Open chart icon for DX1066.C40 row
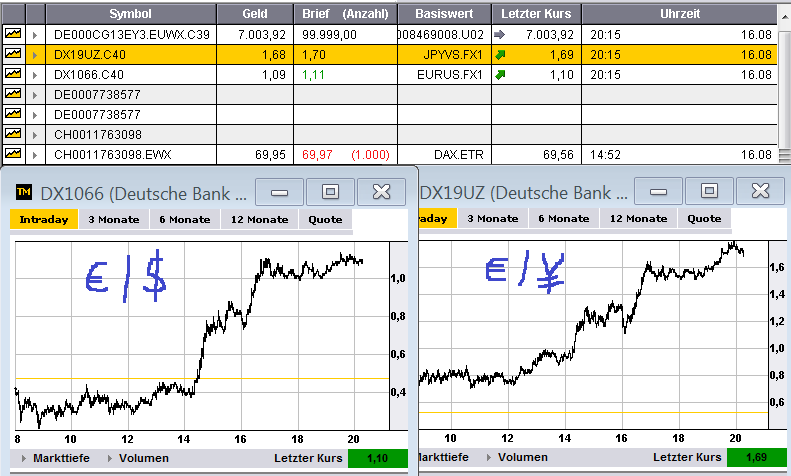791x476 pixels. (x=13, y=74)
